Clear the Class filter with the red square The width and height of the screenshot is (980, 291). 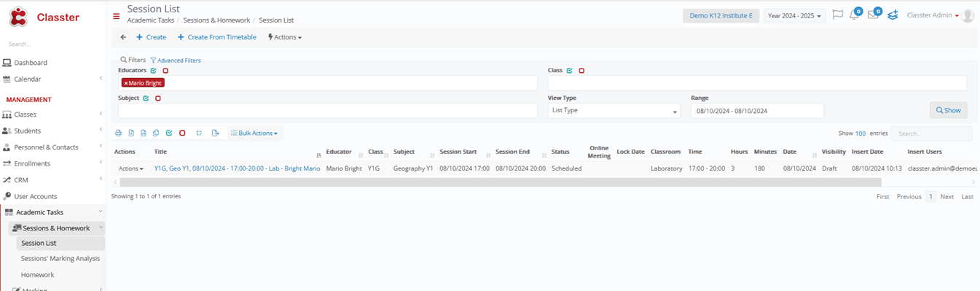[581, 71]
